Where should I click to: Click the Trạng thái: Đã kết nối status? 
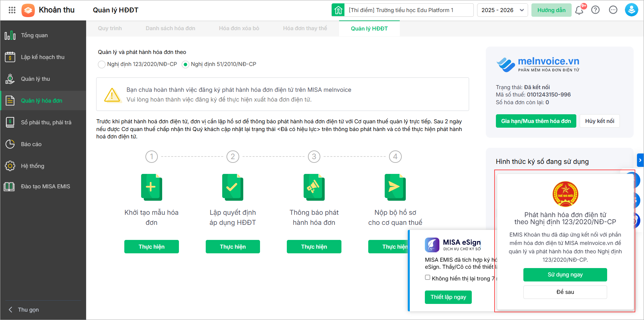coord(523,87)
